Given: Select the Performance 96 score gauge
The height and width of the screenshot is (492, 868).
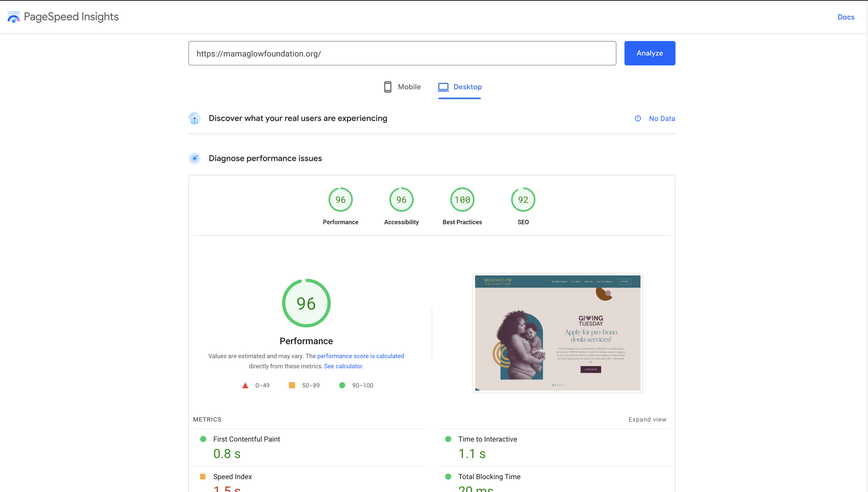Looking at the screenshot, I should coord(340,200).
